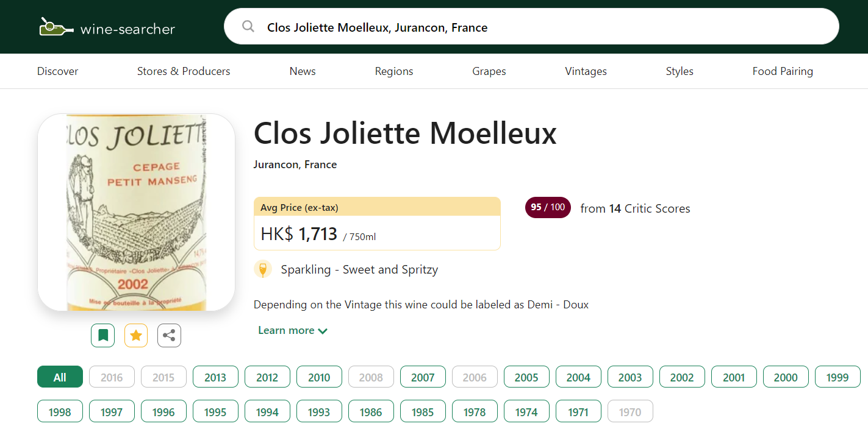Open the 14 Critic Scores link
This screenshot has width=868, height=443.
pyautogui.click(x=635, y=208)
